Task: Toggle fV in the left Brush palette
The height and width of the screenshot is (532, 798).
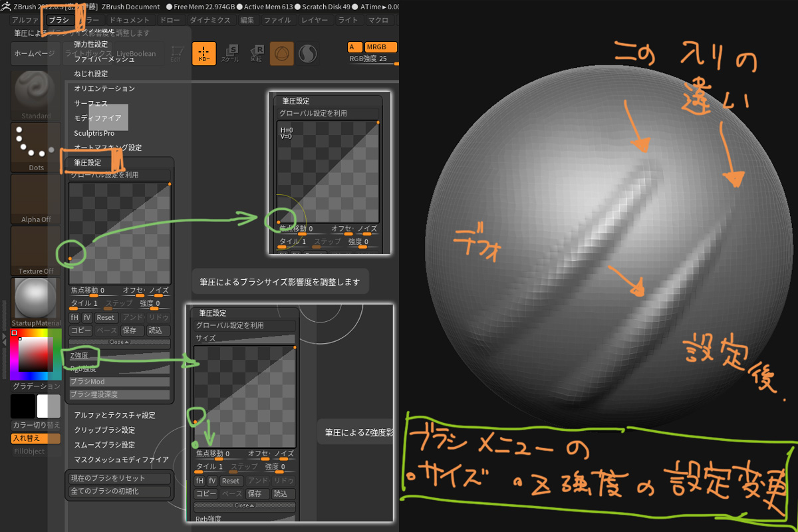Action: [x=88, y=318]
